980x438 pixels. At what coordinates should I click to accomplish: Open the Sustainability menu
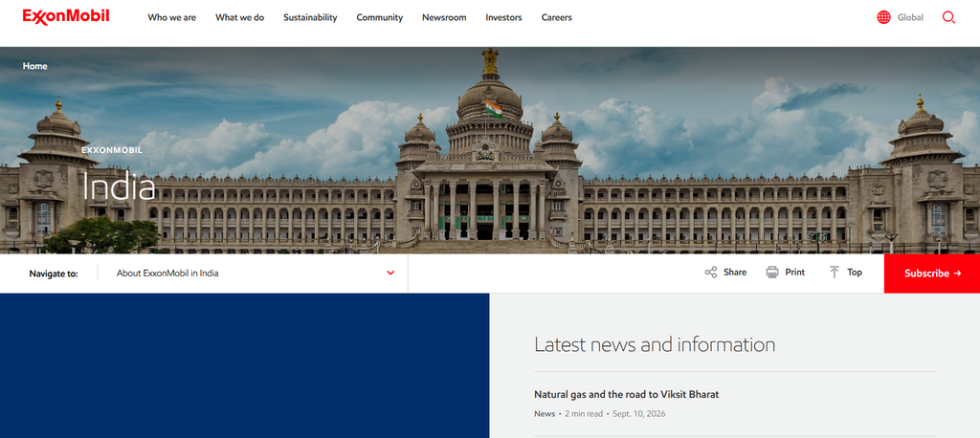[310, 17]
